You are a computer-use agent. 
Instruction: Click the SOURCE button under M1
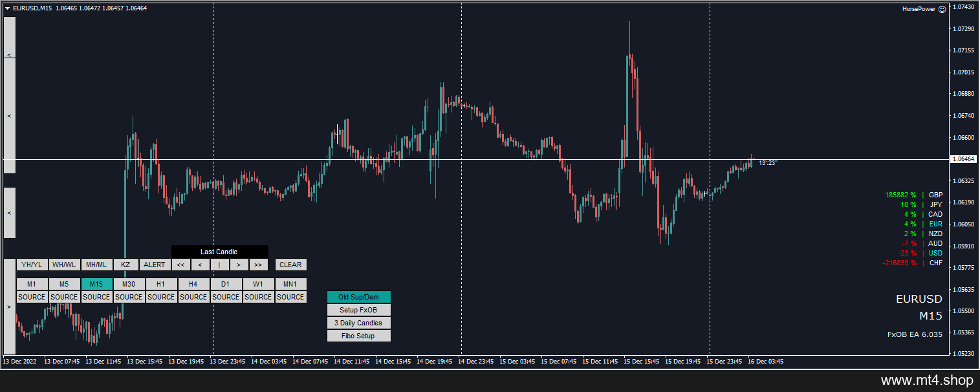coord(32,297)
